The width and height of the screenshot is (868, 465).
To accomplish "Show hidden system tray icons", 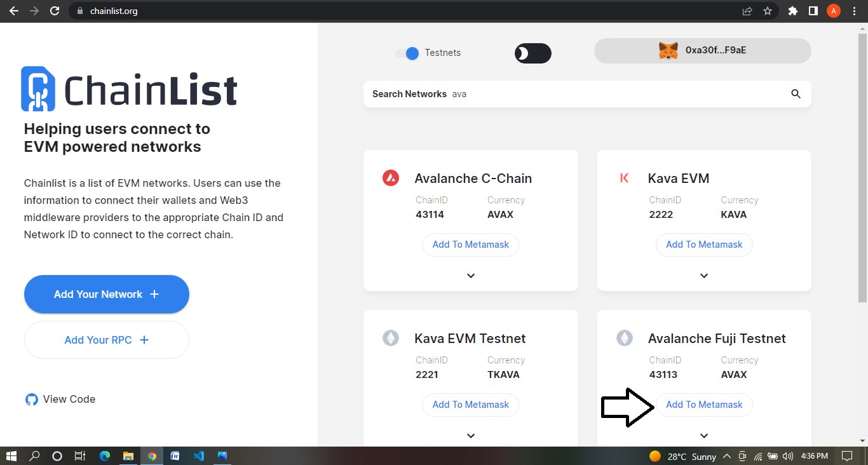I will click(x=726, y=456).
